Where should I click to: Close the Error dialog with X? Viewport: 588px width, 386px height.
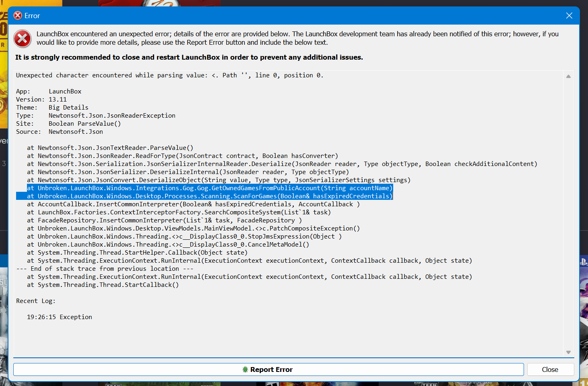pyautogui.click(x=569, y=16)
